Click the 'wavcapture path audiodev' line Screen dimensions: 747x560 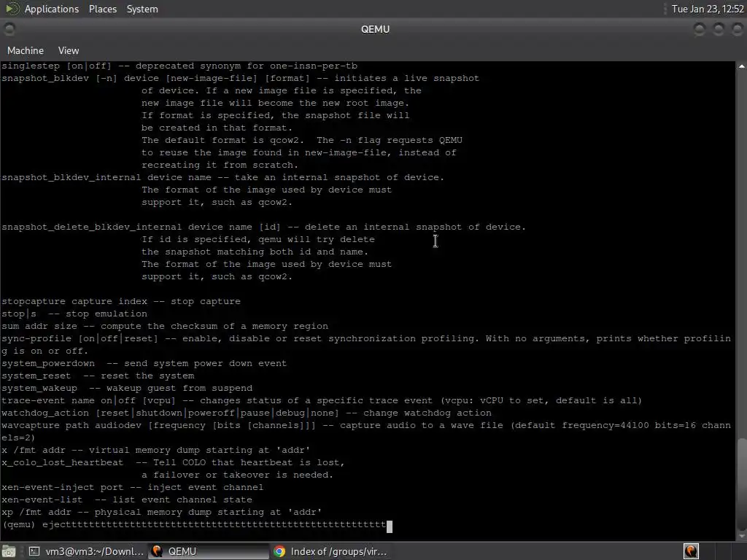[x=366, y=431]
